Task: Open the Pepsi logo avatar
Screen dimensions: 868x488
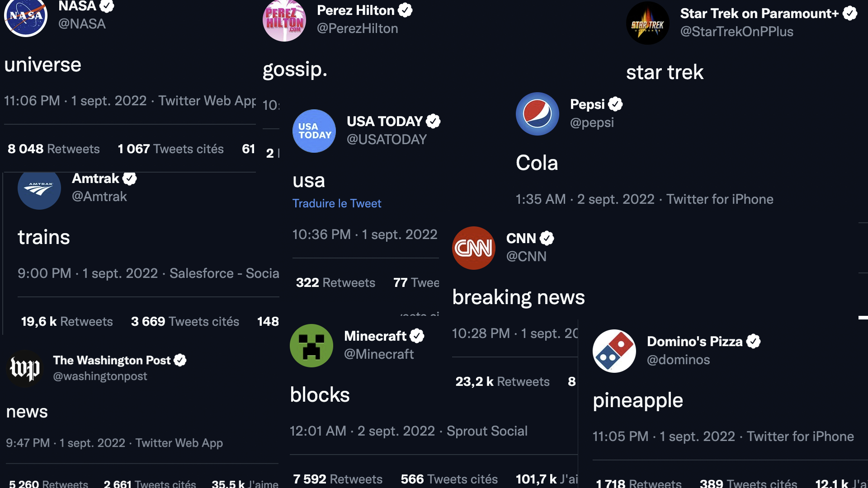Action: [538, 114]
